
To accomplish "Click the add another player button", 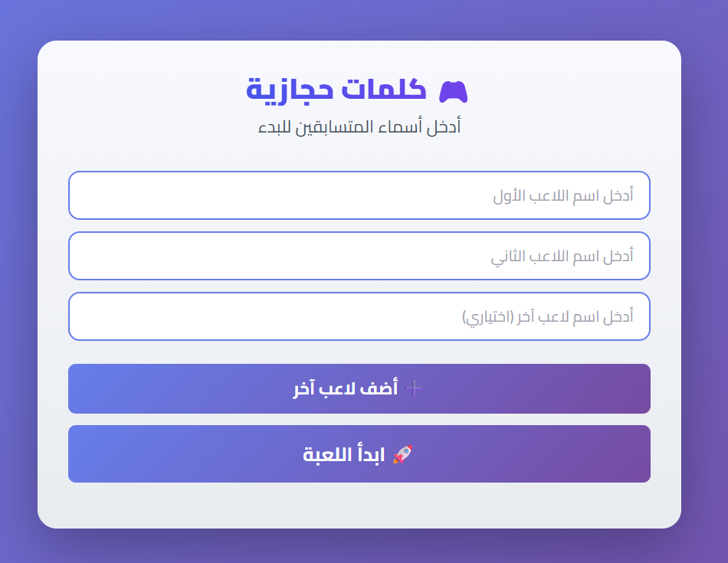I will (x=360, y=388).
